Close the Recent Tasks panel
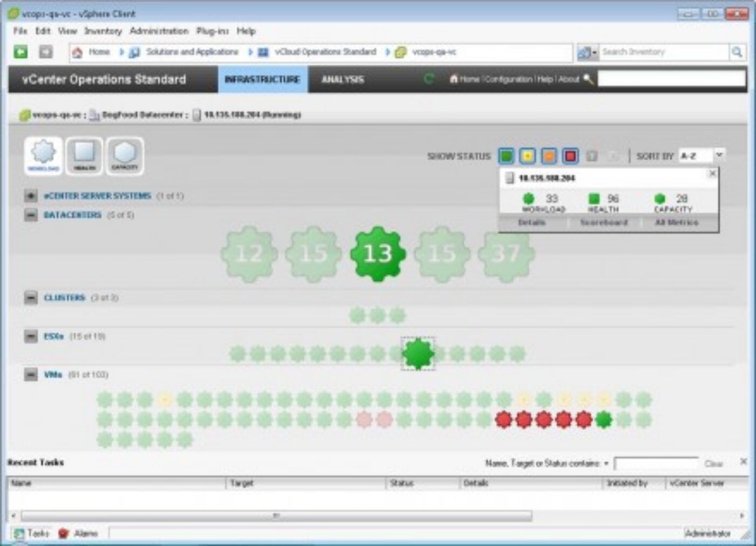Image resolution: width=756 pixels, height=546 pixels. [x=744, y=462]
